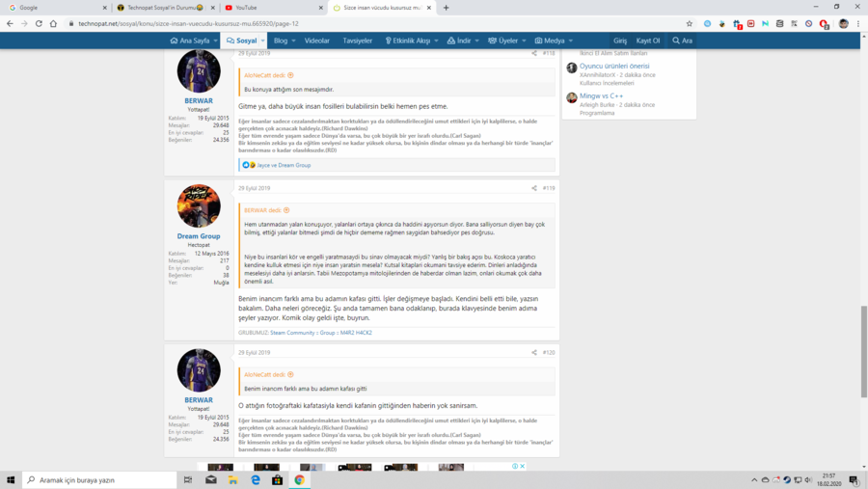Open Task View on the taskbar
868x489 pixels.
tap(188, 480)
